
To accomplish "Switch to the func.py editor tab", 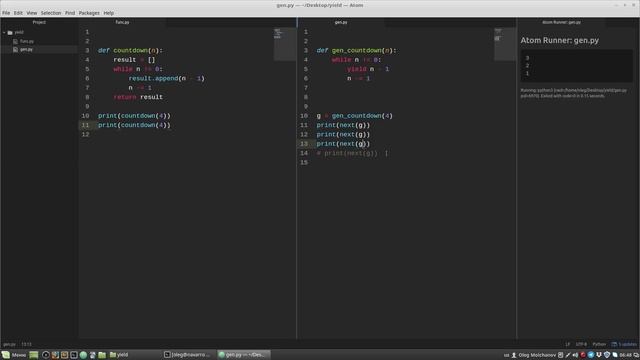I will [122, 22].
